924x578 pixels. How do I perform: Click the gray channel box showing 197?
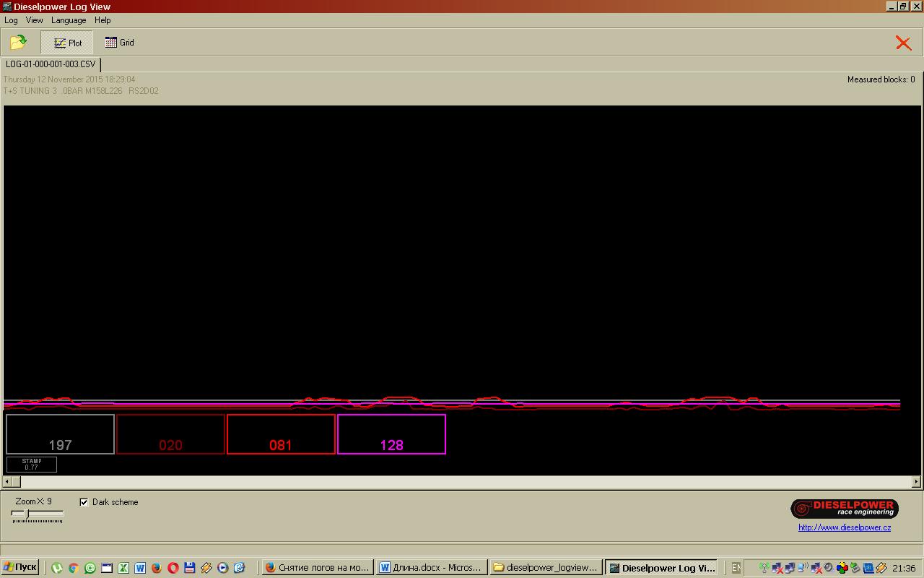pos(60,434)
